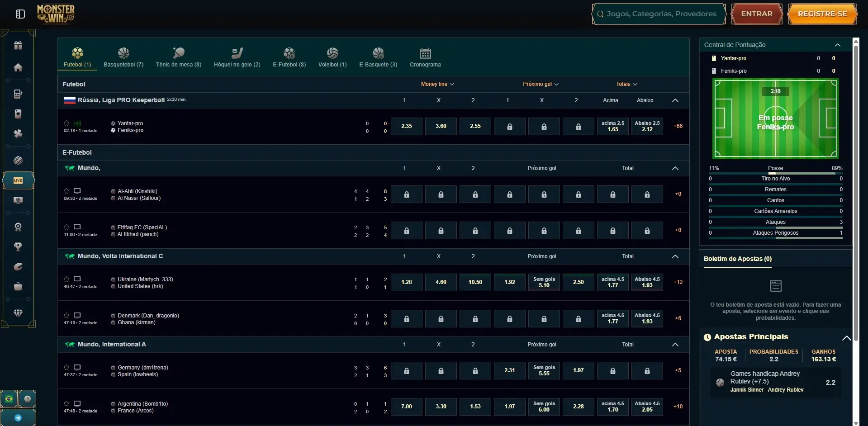The image size is (868, 426).
Task: Open the Money line dropdown
Action: coord(437,84)
